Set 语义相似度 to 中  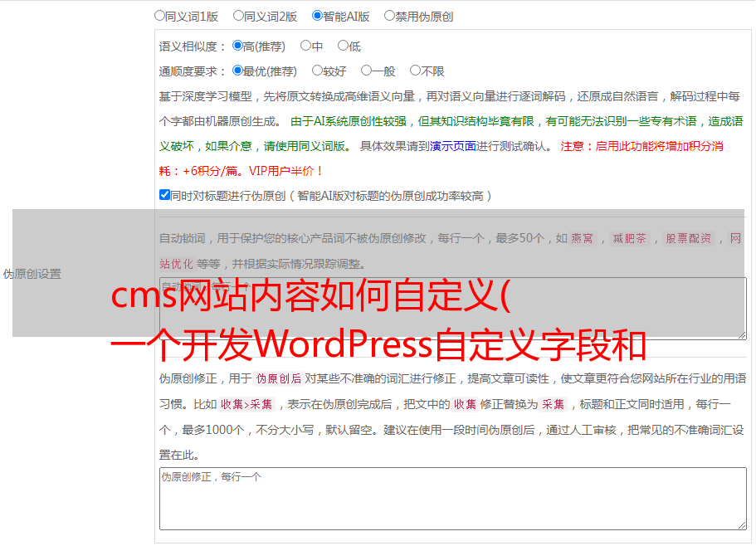(305, 46)
